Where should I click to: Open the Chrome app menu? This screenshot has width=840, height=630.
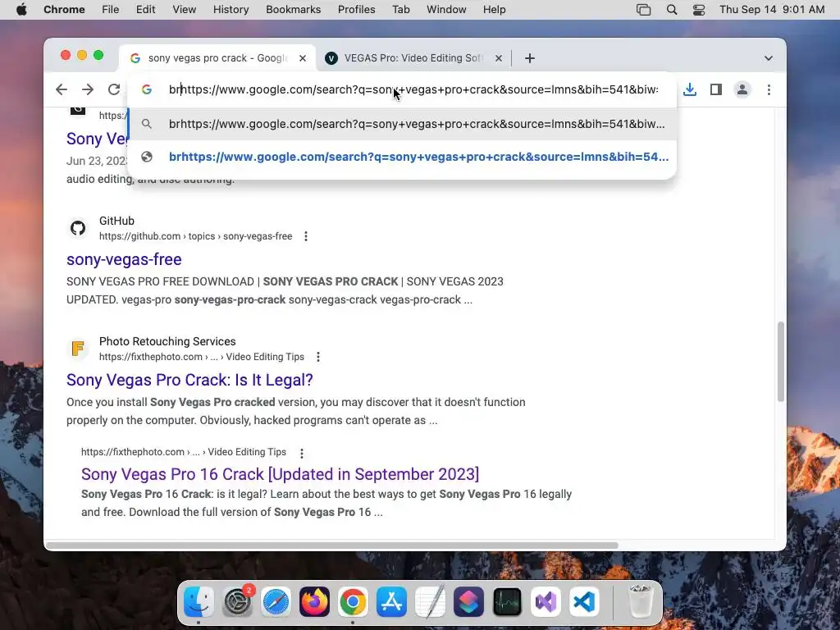click(64, 10)
